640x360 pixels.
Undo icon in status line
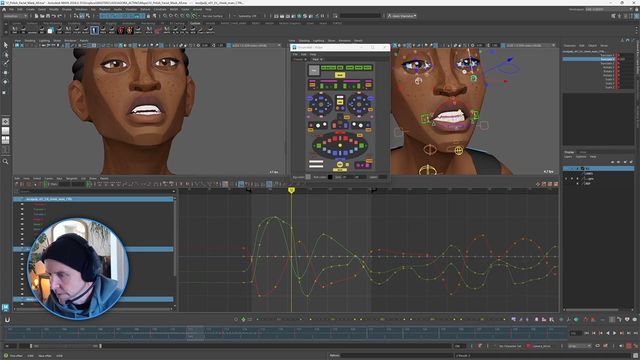(x=54, y=16)
